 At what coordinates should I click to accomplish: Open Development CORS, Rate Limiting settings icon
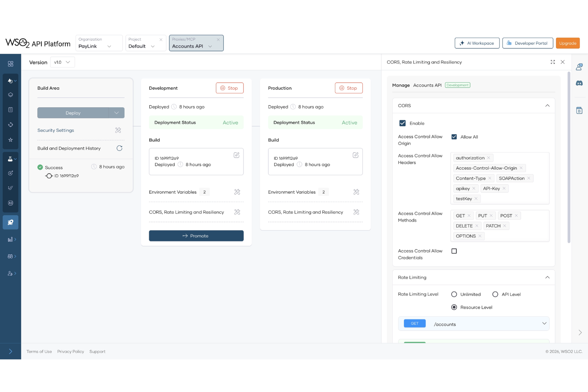click(237, 212)
